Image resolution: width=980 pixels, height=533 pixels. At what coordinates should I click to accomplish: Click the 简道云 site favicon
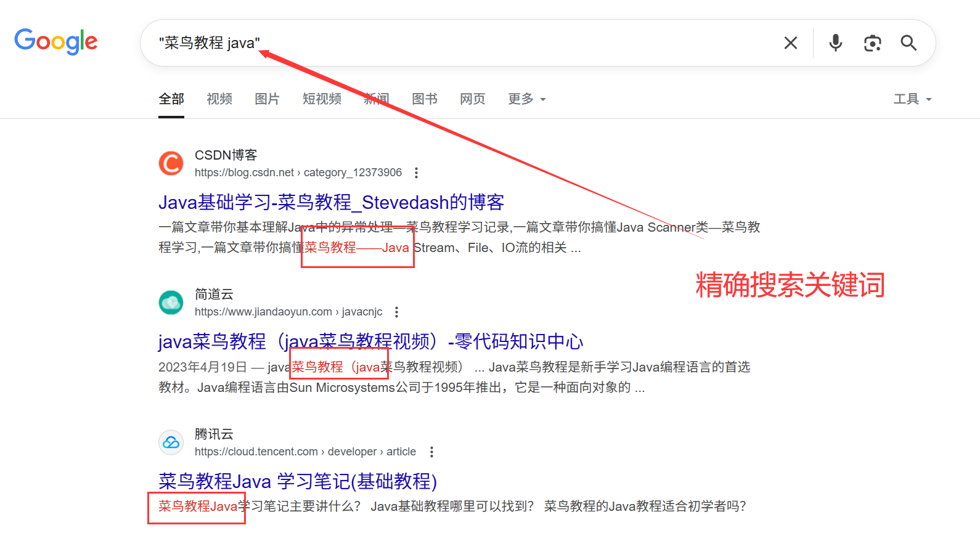click(x=171, y=303)
